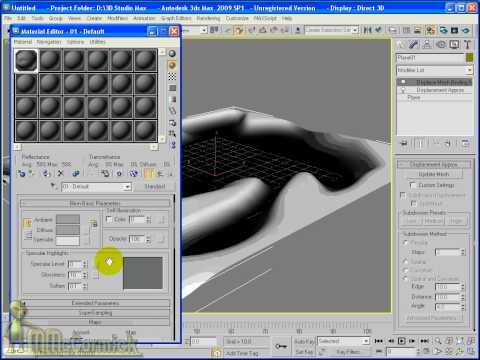
Task: Collapse the Displacement Approx rollout
Action: click(x=434, y=164)
